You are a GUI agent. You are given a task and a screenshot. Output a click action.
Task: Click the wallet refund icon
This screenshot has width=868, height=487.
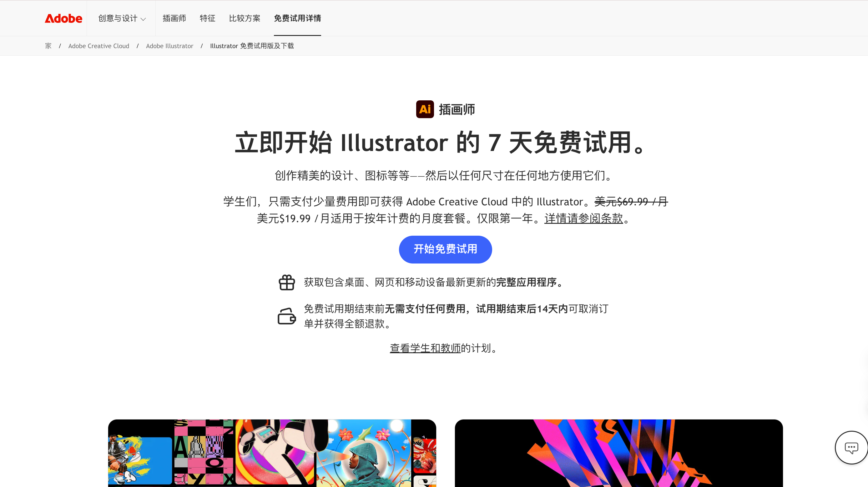coord(287,316)
